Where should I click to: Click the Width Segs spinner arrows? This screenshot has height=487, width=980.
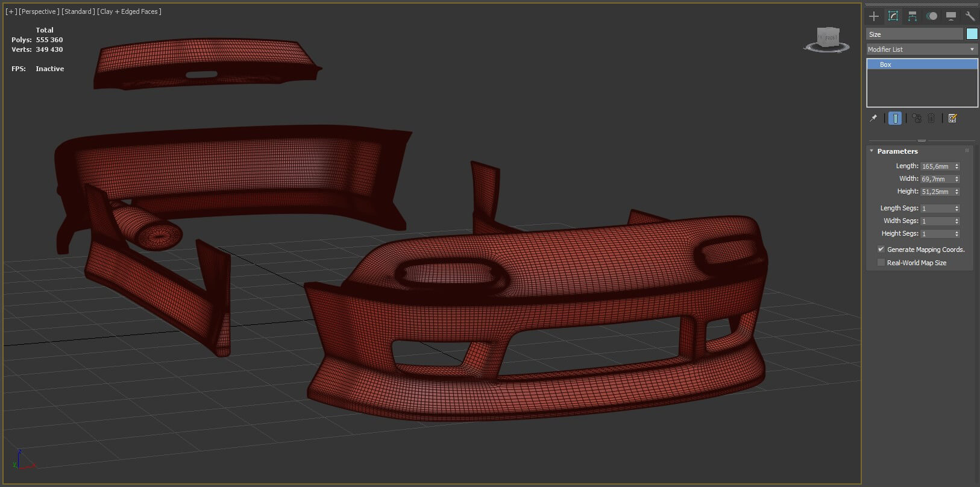(x=956, y=221)
